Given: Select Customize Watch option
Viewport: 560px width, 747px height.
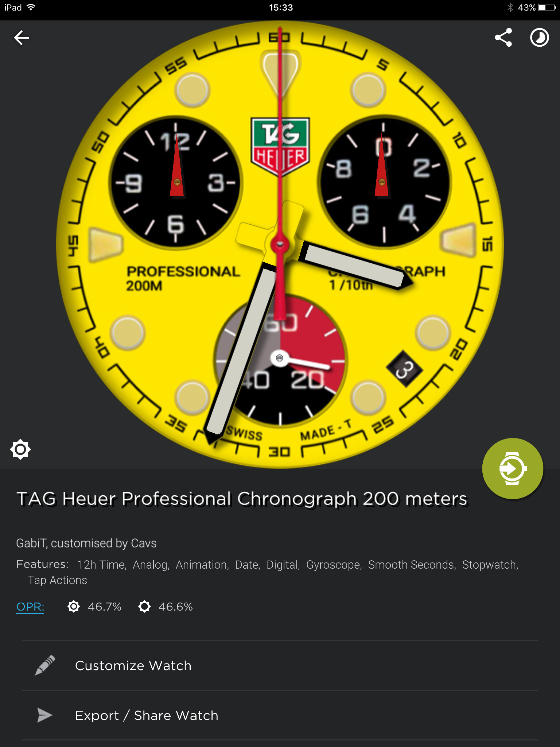Looking at the screenshot, I should pyautogui.click(x=280, y=665).
